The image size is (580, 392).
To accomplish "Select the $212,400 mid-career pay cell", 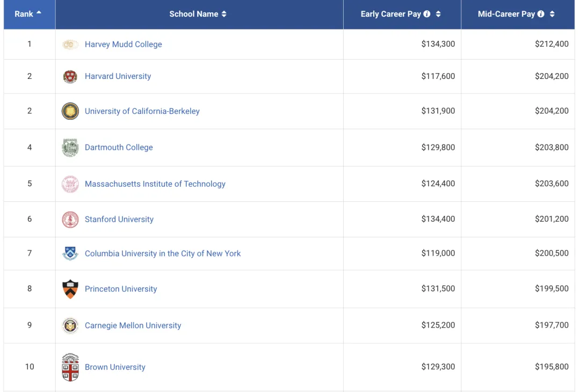I will click(518, 45).
